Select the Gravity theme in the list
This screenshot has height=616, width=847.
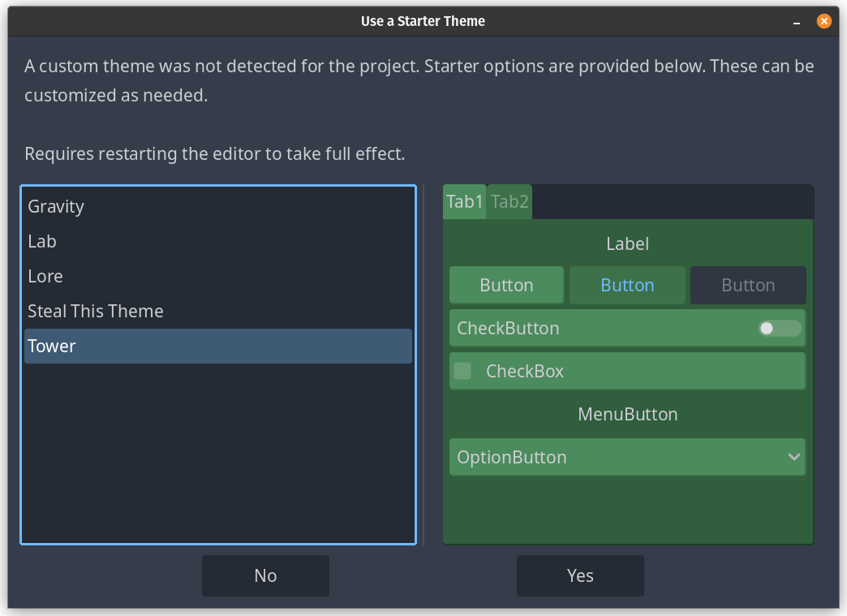(56, 207)
